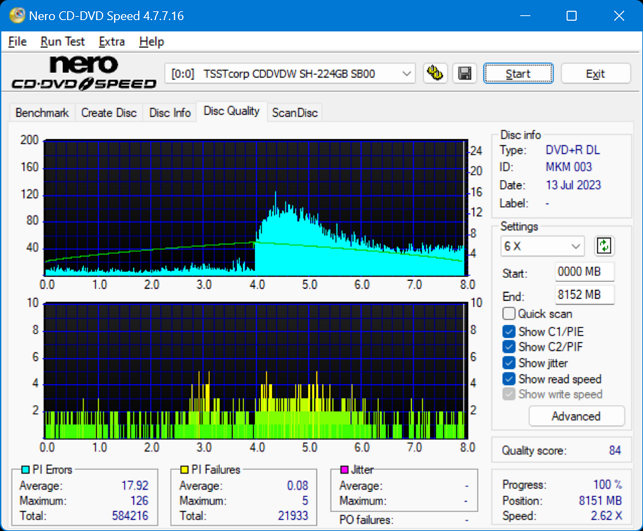Click PI Errors total value 584216

[130, 515]
